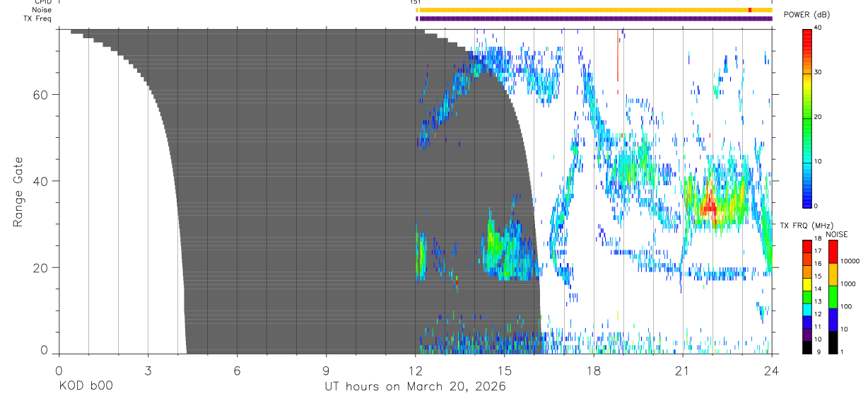
Task: Click the NOISE color scale bar
Action: click(x=833, y=297)
